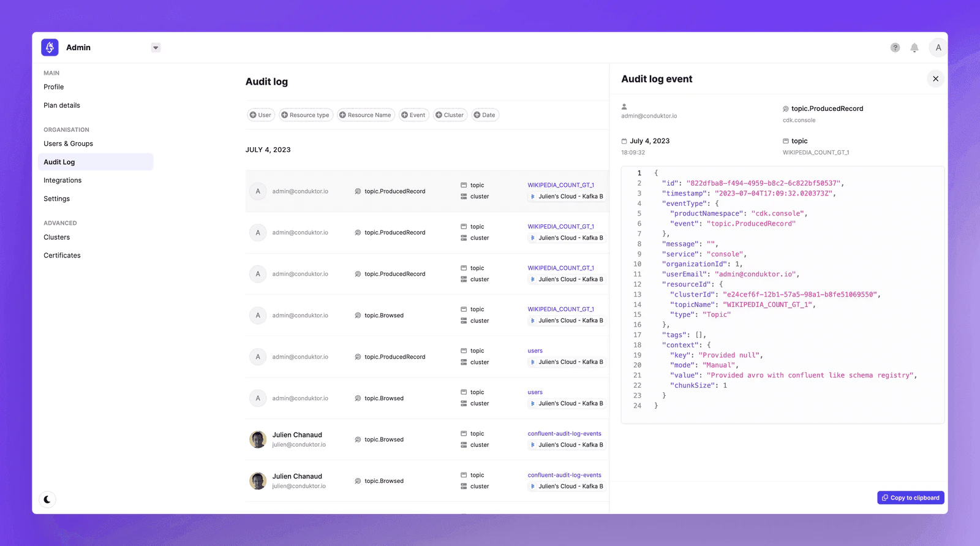Add a Resource Name filter
This screenshot has height=546, width=980.
[x=366, y=115]
